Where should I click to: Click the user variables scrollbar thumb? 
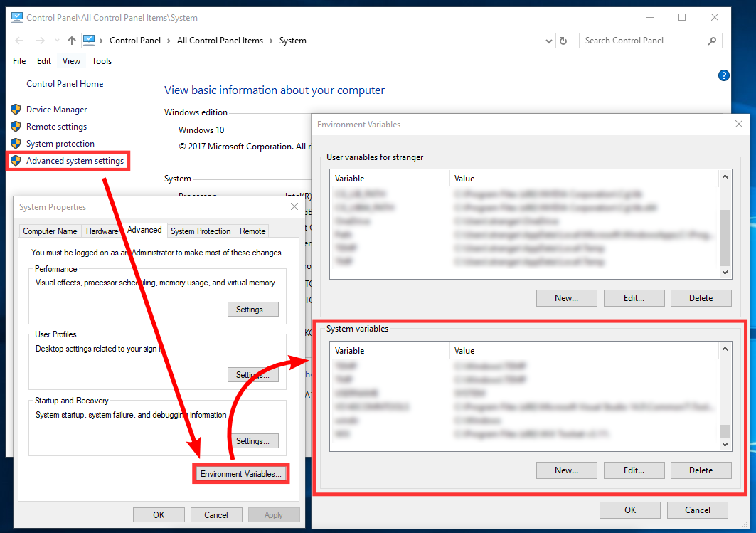(x=725, y=237)
